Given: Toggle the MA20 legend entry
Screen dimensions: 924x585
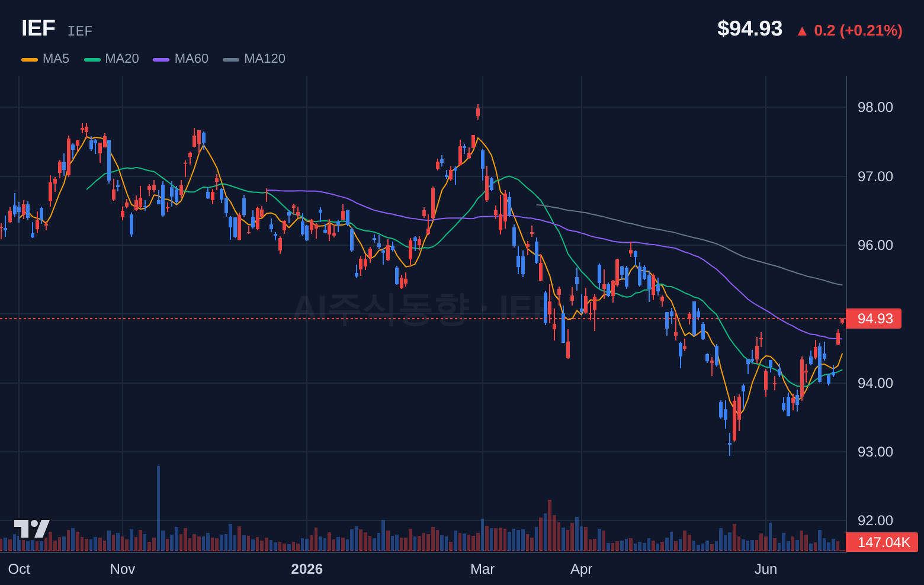Looking at the screenshot, I should pyautogui.click(x=112, y=59).
